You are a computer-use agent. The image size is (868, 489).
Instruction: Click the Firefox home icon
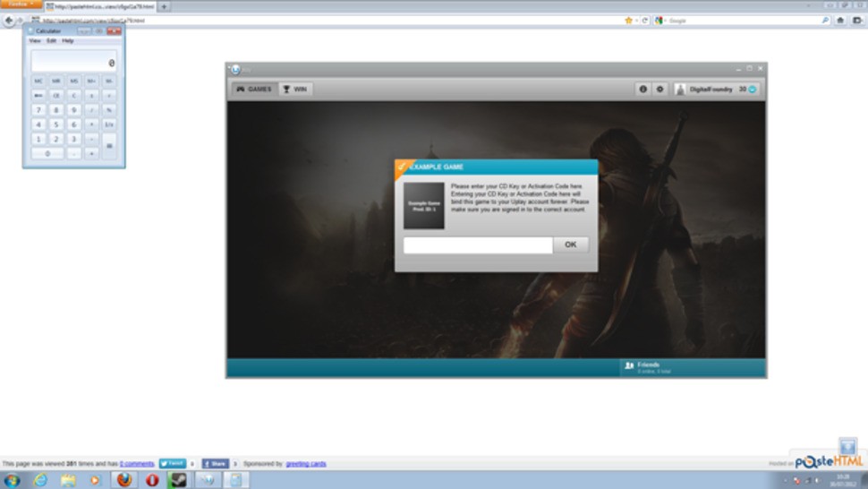coord(840,21)
